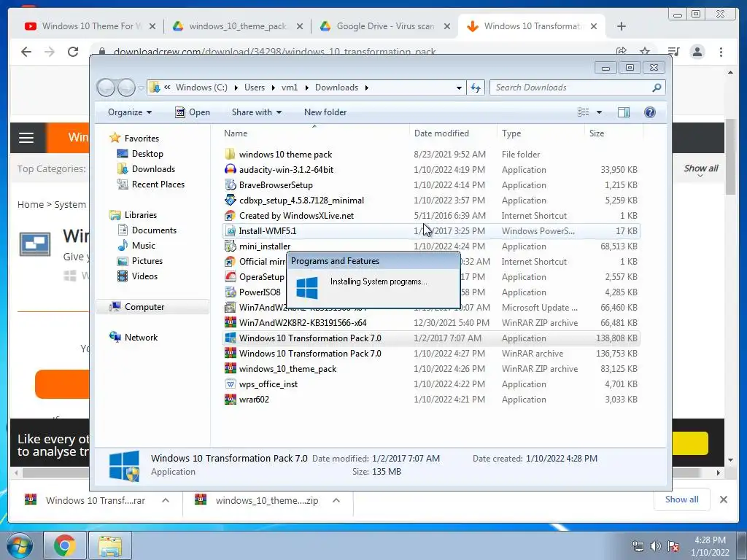Expand options for windows_10_theme....zip download
Viewport: 747px width, 560px height.
tap(336, 500)
